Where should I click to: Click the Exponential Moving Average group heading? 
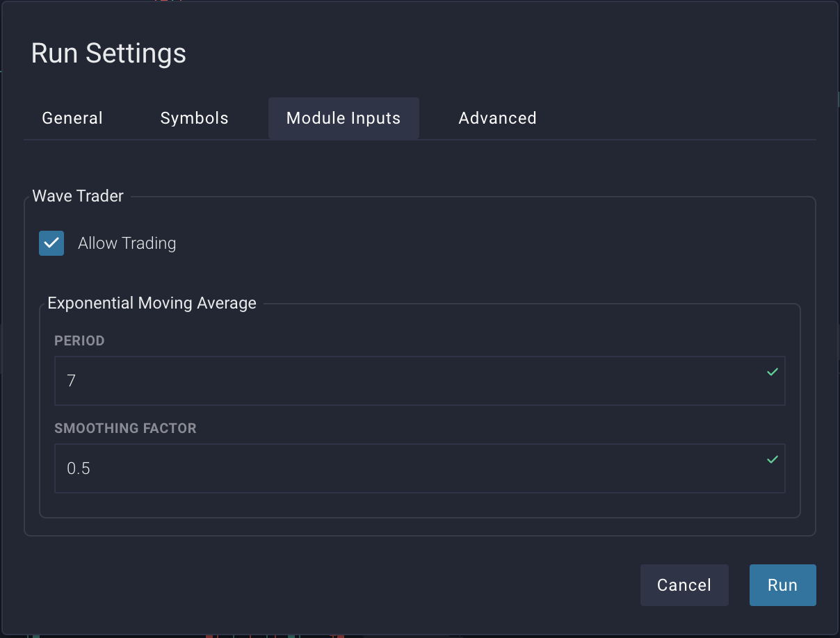coord(152,303)
